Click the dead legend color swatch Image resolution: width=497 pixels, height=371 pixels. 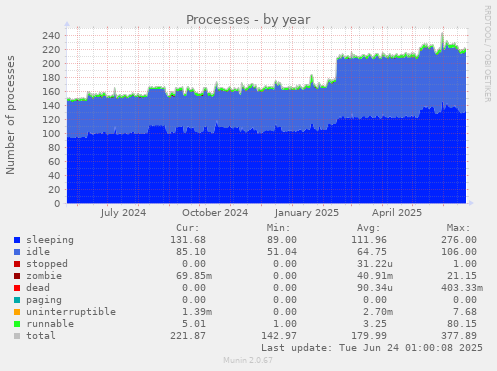(x=17, y=288)
